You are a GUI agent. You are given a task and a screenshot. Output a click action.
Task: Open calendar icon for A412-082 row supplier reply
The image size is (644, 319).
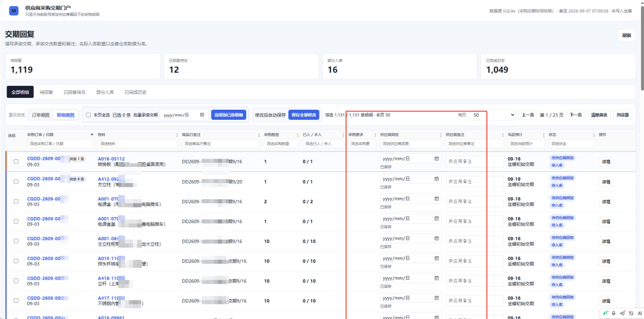[x=436, y=179]
